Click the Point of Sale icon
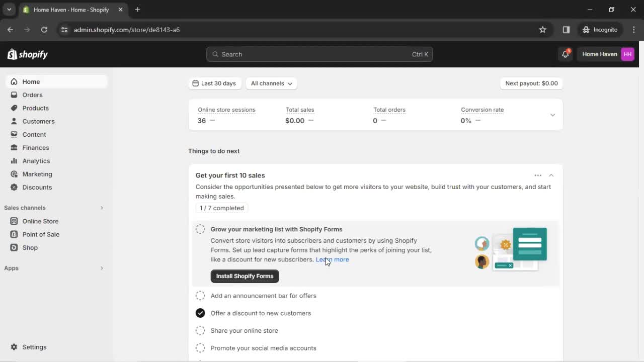 (x=14, y=234)
